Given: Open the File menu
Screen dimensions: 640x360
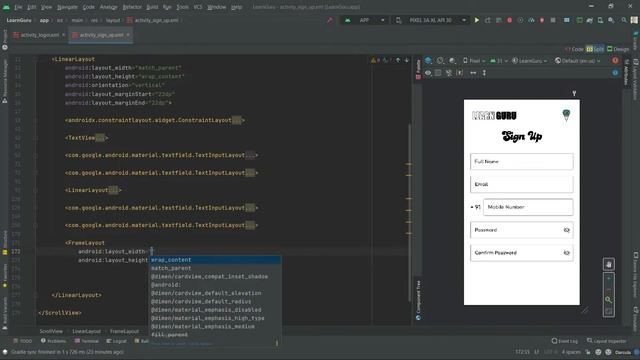Looking at the screenshot, I should (x=18, y=7).
